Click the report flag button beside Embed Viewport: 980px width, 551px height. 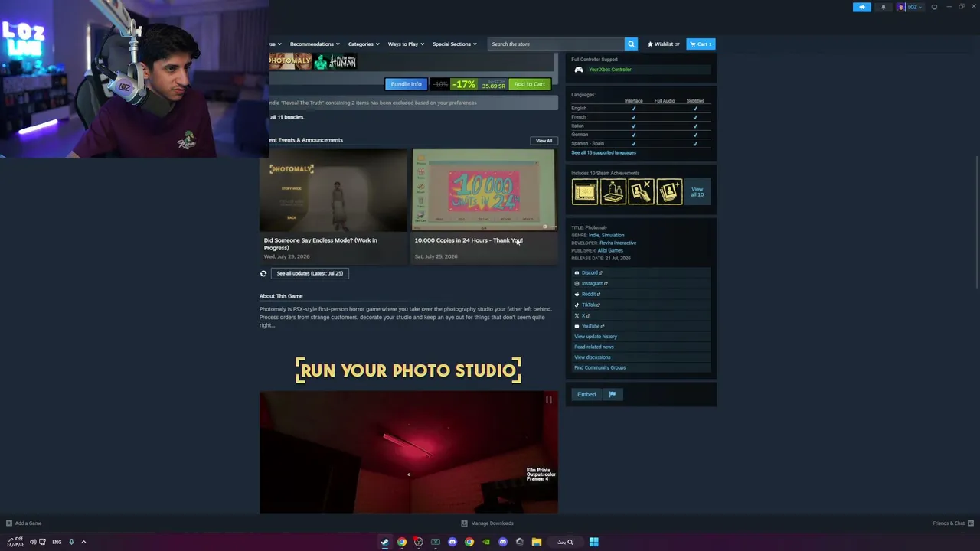pos(612,394)
